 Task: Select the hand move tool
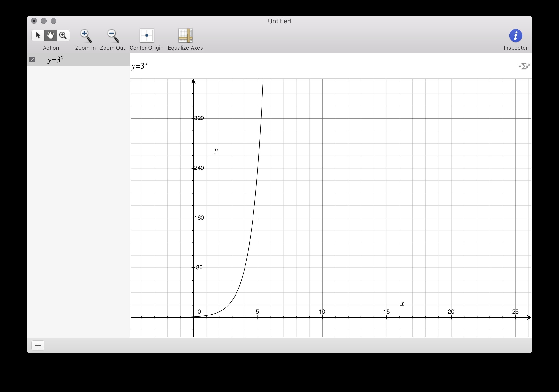click(51, 35)
